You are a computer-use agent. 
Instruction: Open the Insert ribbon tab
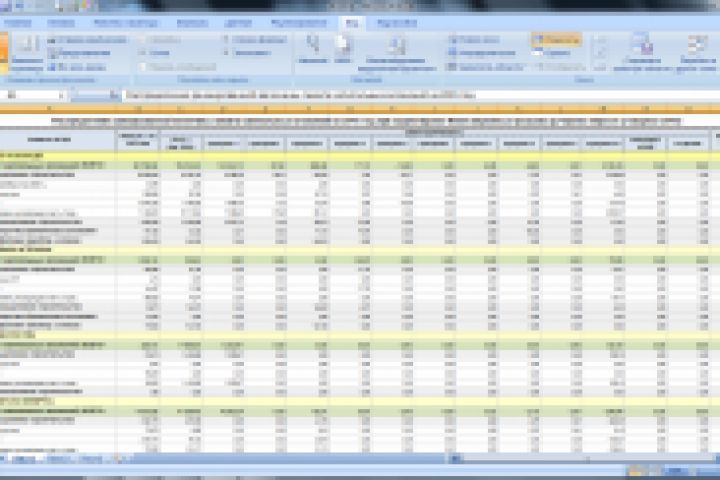point(61,23)
